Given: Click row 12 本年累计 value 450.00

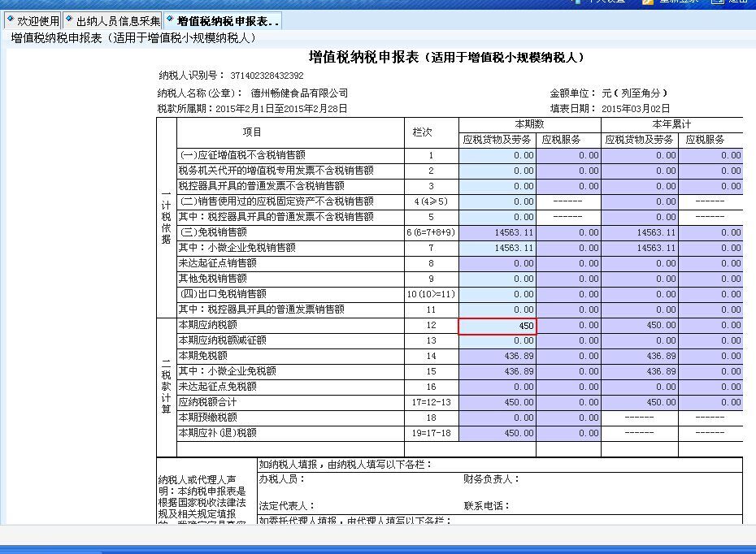Looking at the screenshot, I should click(x=639, y=325).
